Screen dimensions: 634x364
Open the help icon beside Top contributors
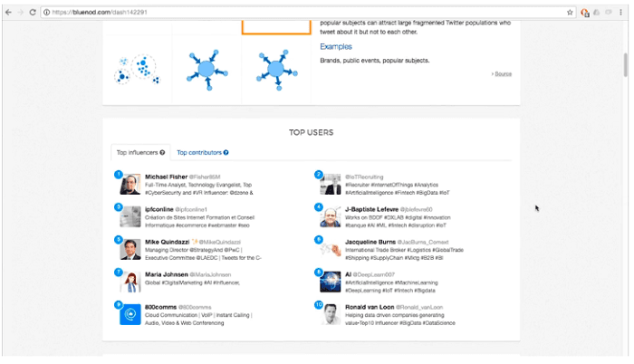pos(226,152)
